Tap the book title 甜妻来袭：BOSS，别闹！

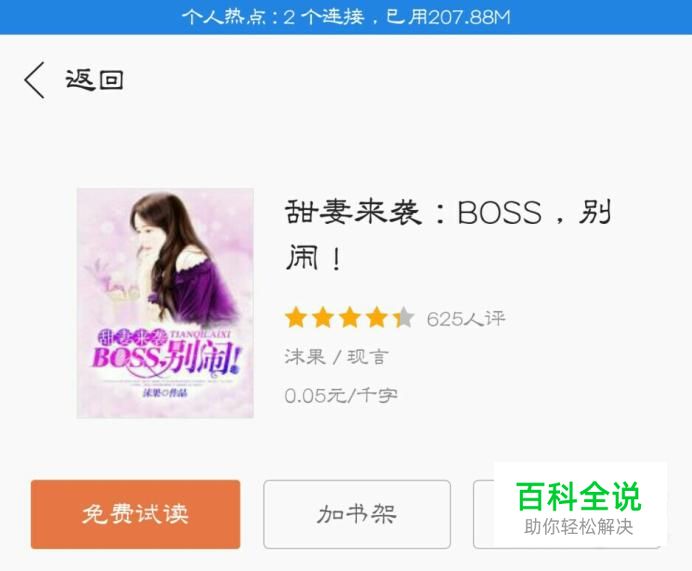[x=448, y=234]
